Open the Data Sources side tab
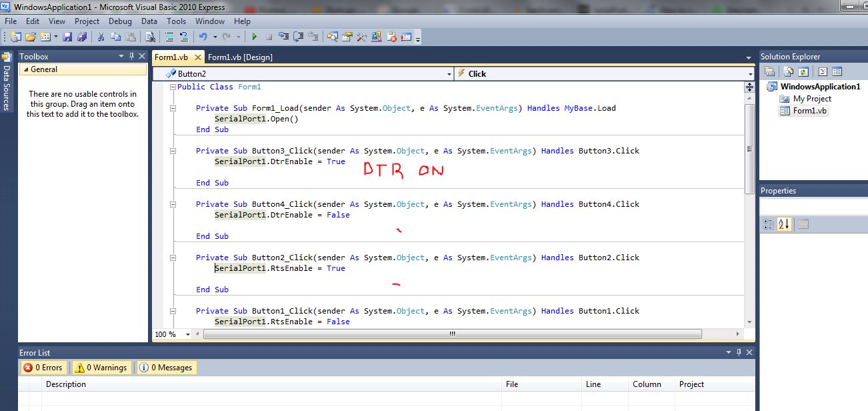This screenshot has height=411, width=868. point(7,83)
